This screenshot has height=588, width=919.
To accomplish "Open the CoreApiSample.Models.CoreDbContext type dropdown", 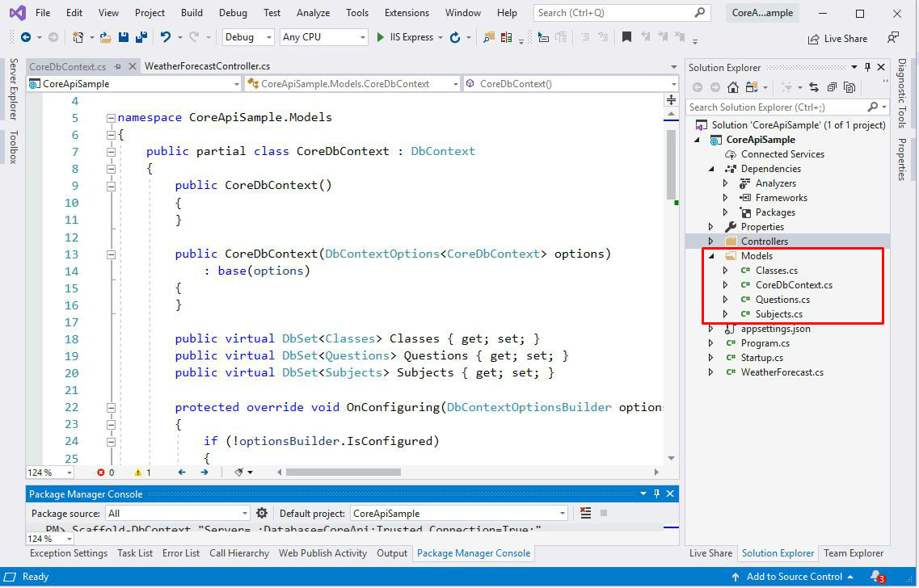I will [x=353, y=84].
